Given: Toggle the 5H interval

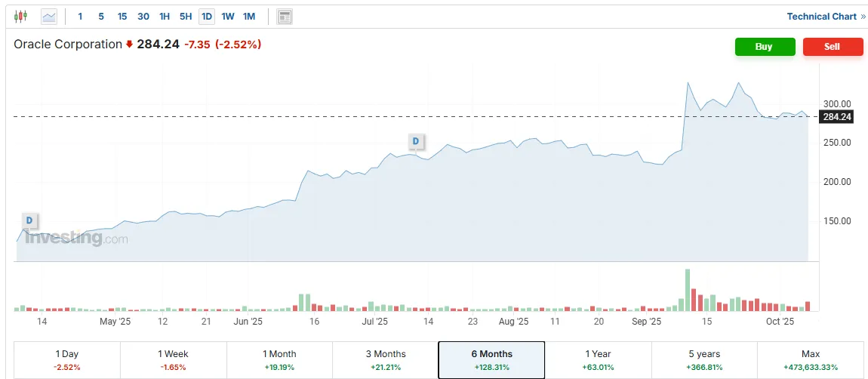Looking at the screenshot, I should (186, 16).
